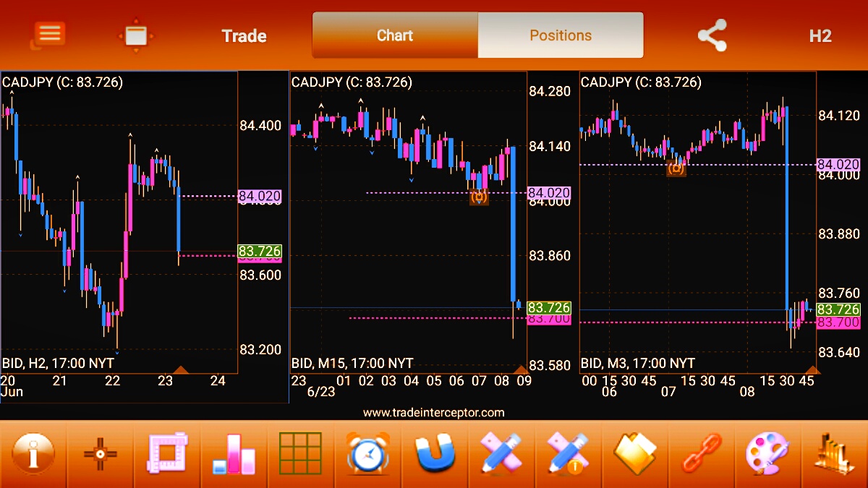
Task: Open the hamburger menu at top left
Action: (48, 35)
